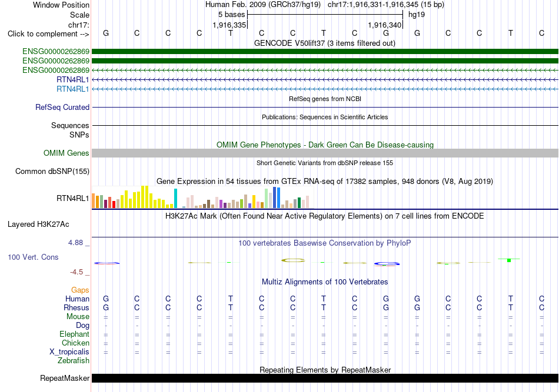
Task: Click the X_tropicalis species label
Action: pyautogui.click(x=69, y=352)
